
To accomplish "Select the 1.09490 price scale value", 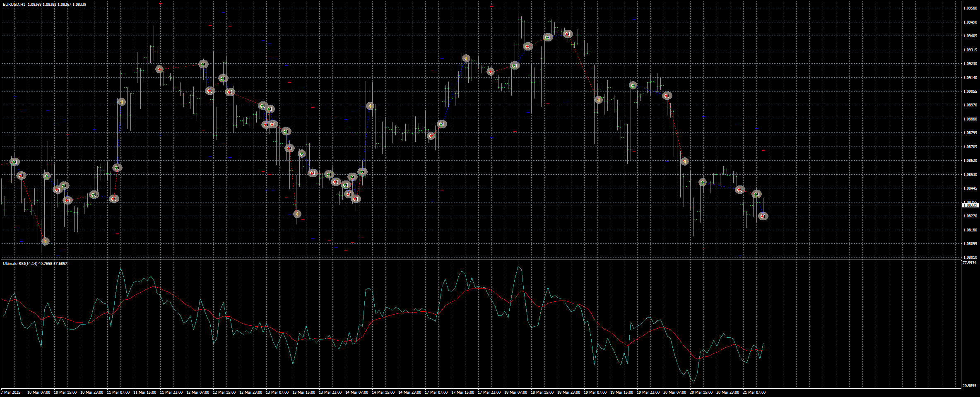I will click(970, 22).
